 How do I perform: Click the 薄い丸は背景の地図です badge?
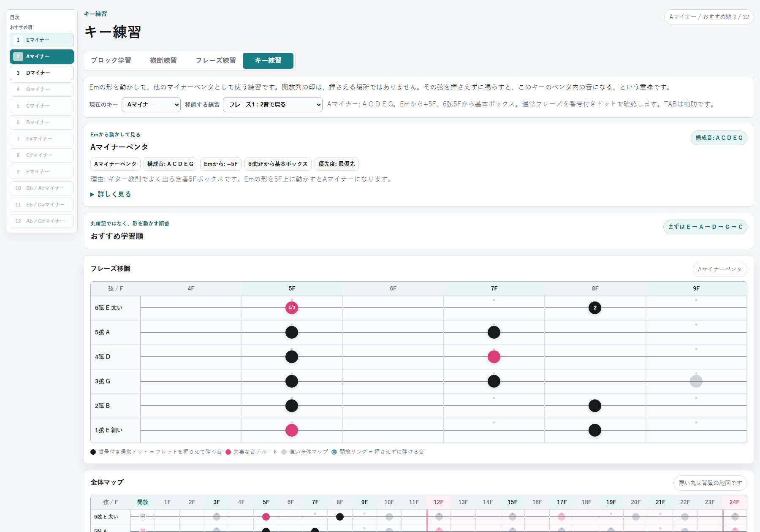(x=710, y=483)
